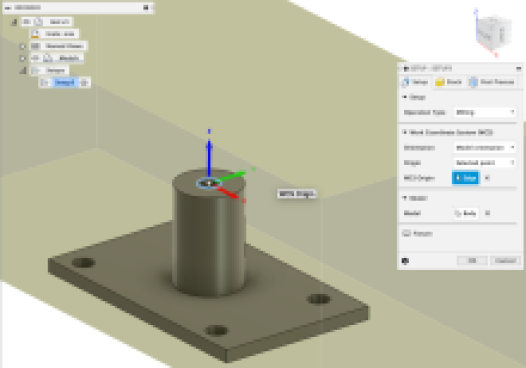Cancel the Setup dialog
This screenshot has width=526, height=368.
(x=505, y=261)
